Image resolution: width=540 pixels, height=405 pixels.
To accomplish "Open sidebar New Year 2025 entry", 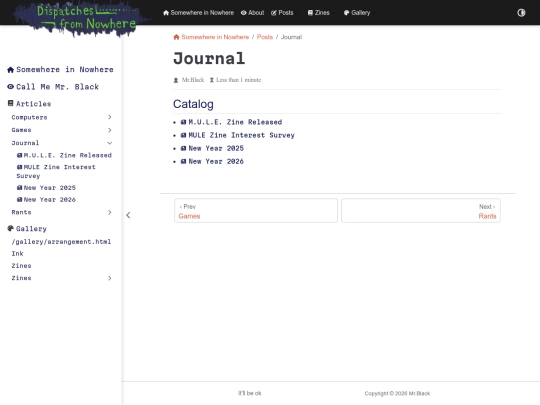I will coord(50,188).
